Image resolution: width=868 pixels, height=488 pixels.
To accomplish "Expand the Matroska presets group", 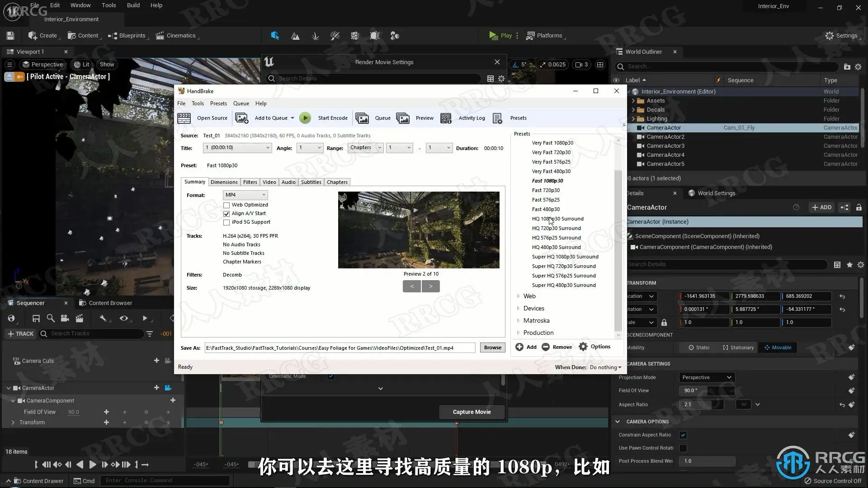I will click(518, 321).
